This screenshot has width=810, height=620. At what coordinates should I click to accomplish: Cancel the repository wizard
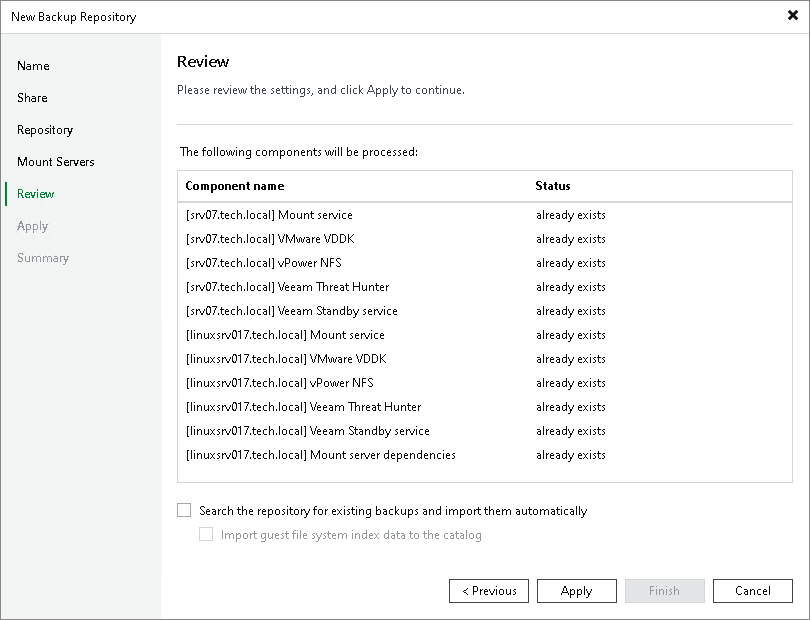753,591
